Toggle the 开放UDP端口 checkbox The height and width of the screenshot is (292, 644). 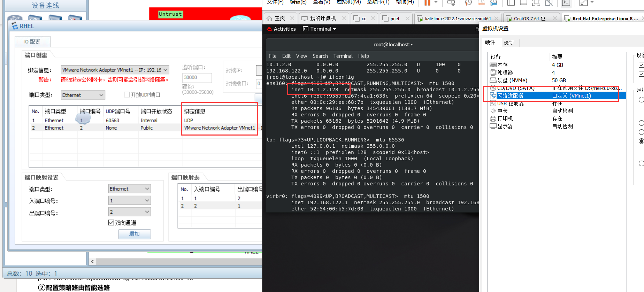click(x=127, y=95)
